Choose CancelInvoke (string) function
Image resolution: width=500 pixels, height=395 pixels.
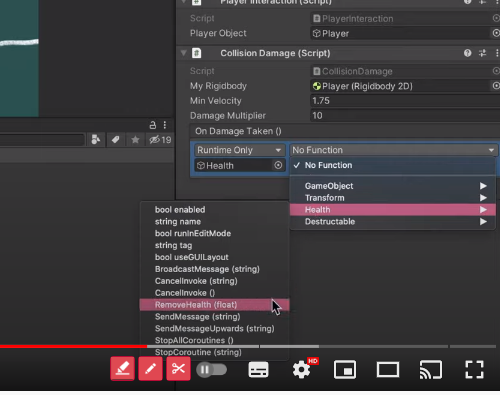(214, 281)
